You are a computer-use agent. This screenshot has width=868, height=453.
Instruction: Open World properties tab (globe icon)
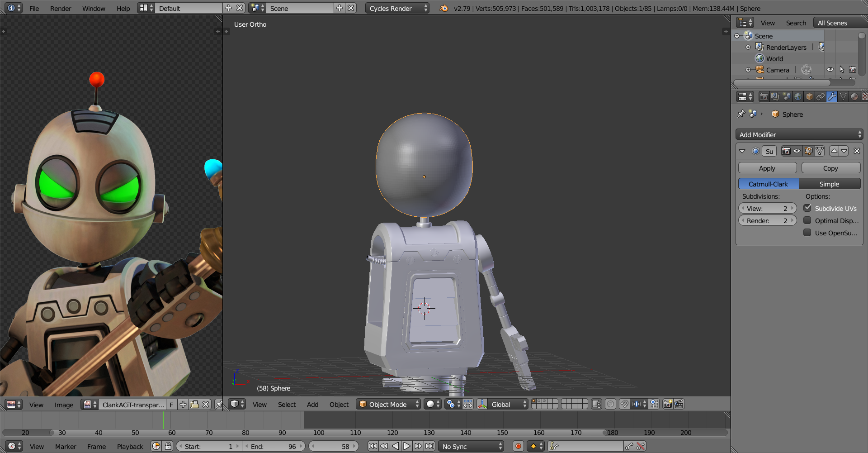coord(798,96)
